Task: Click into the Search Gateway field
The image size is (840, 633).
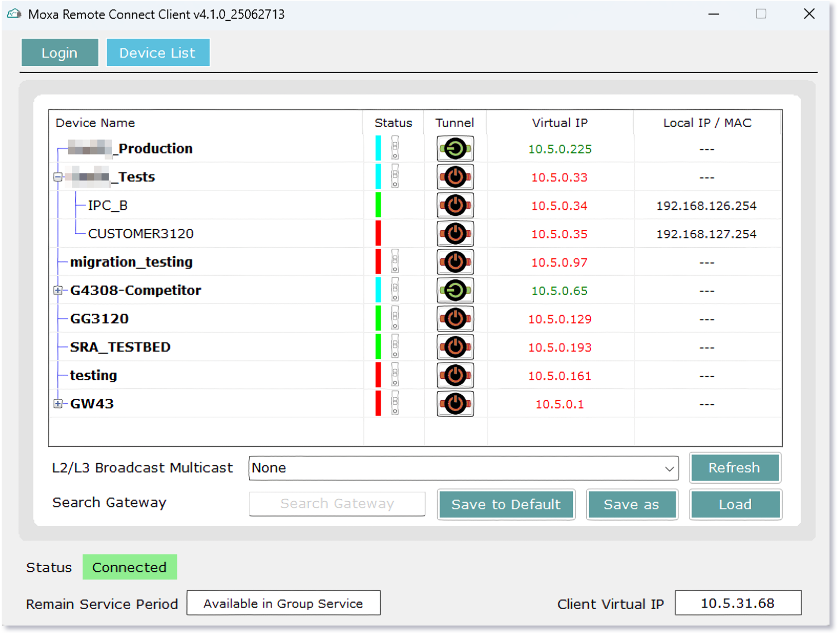Action: coord(337,504)
